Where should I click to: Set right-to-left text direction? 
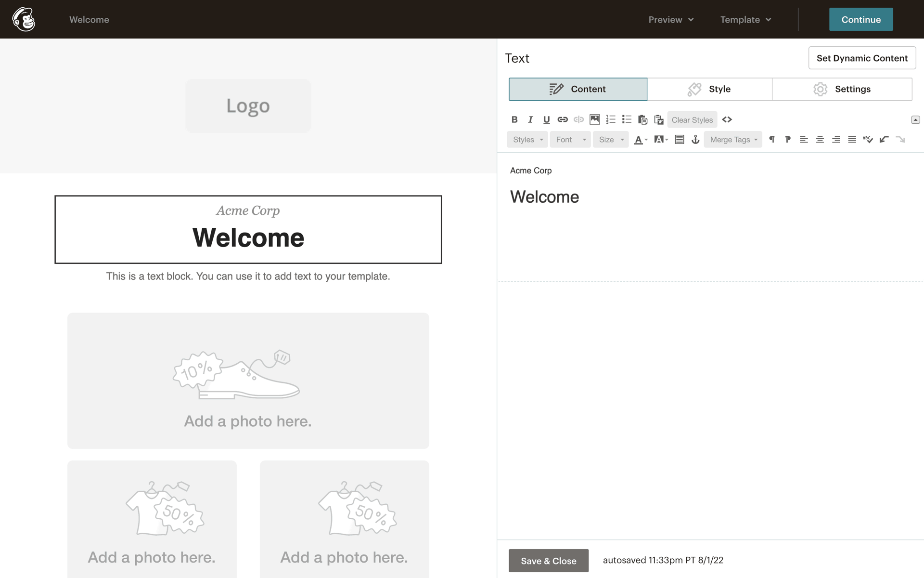(788, 140)
